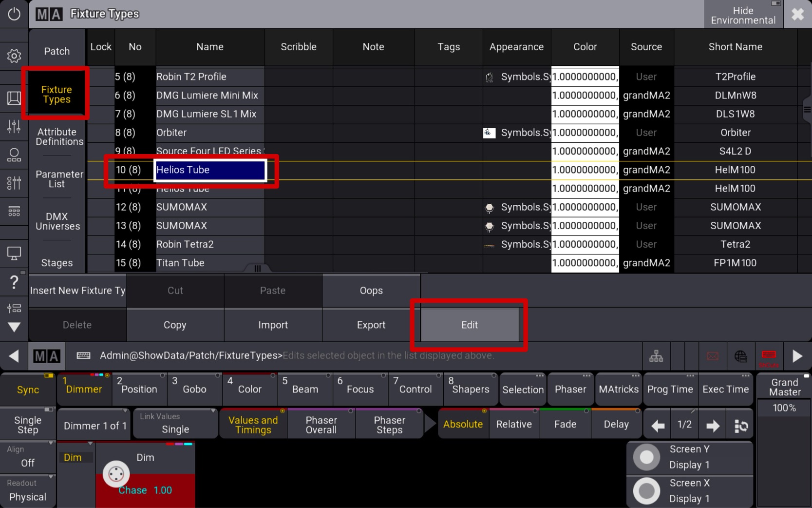This screenshot has width=812, height=508.
Task: Go to next page with right arrow near 1/2
Action: click(713, 426)
